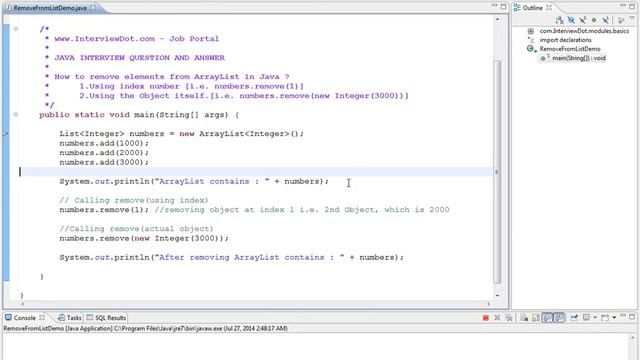Viewport: 640px width, 360px height.
Task: Click the 'After removing ArrayList contains' println line
Action: [231, 258]
